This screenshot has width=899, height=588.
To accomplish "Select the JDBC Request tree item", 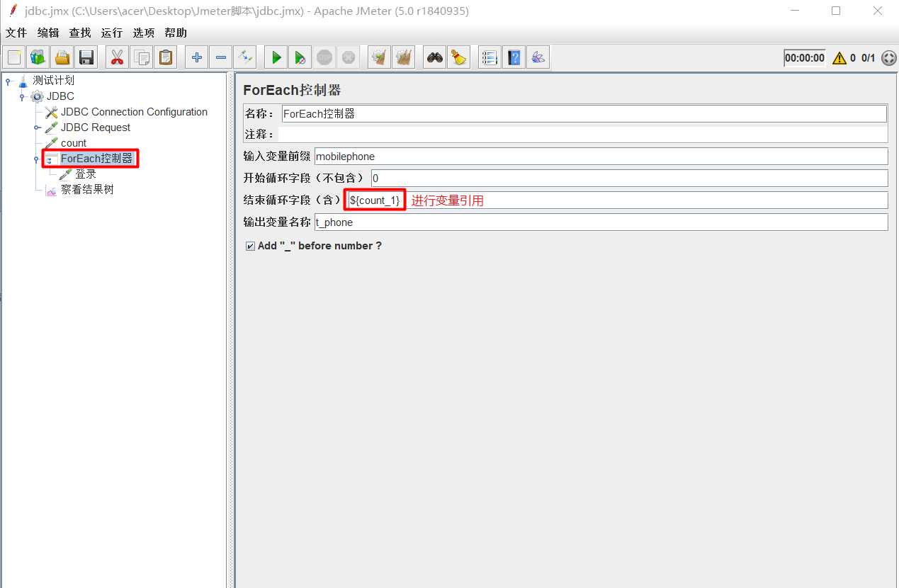I will pyautogui.click(x=96, y=128).
